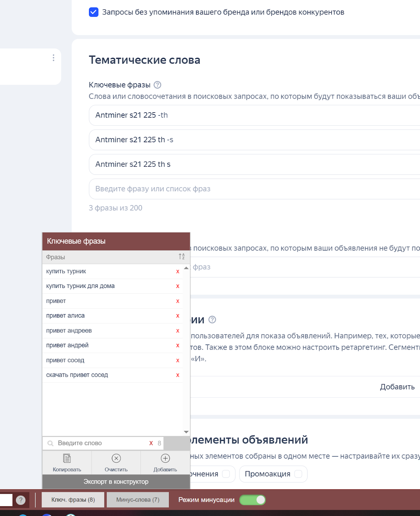
Task: Delete 'привет алиса' phrase via red X
Action: pos(178,316)
